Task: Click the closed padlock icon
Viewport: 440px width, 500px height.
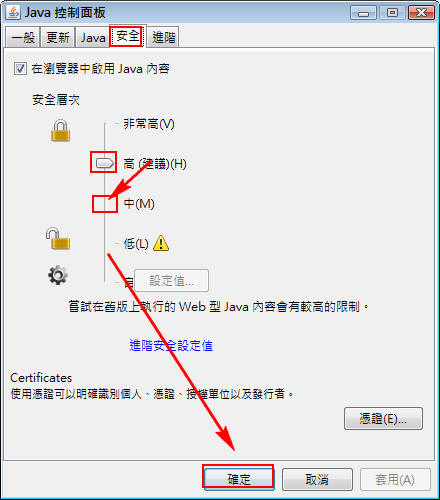Action: (x=60, y=131)
